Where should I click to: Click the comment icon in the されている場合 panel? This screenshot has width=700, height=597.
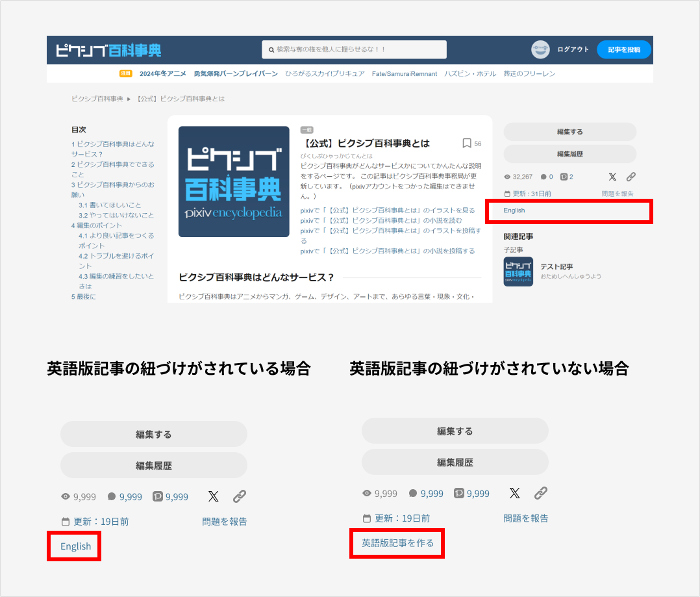[112, 496]
